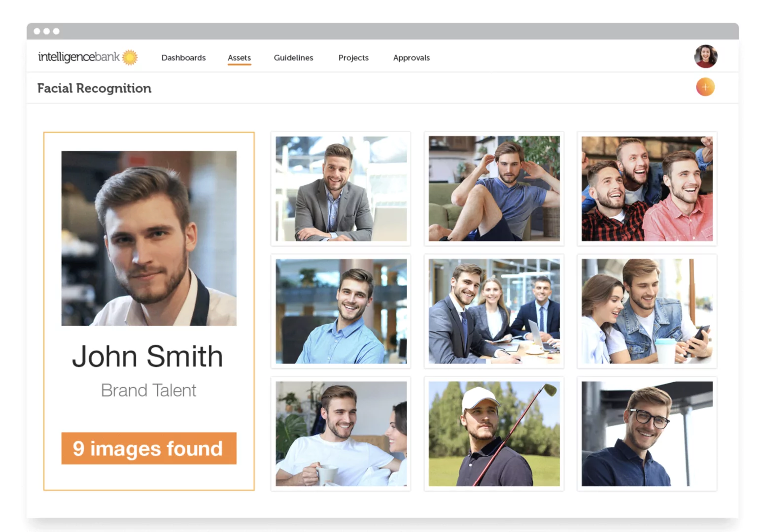Open photo of man in blue shirt
Viewport: 760px width, 532px height.
[x=341, y=311]
